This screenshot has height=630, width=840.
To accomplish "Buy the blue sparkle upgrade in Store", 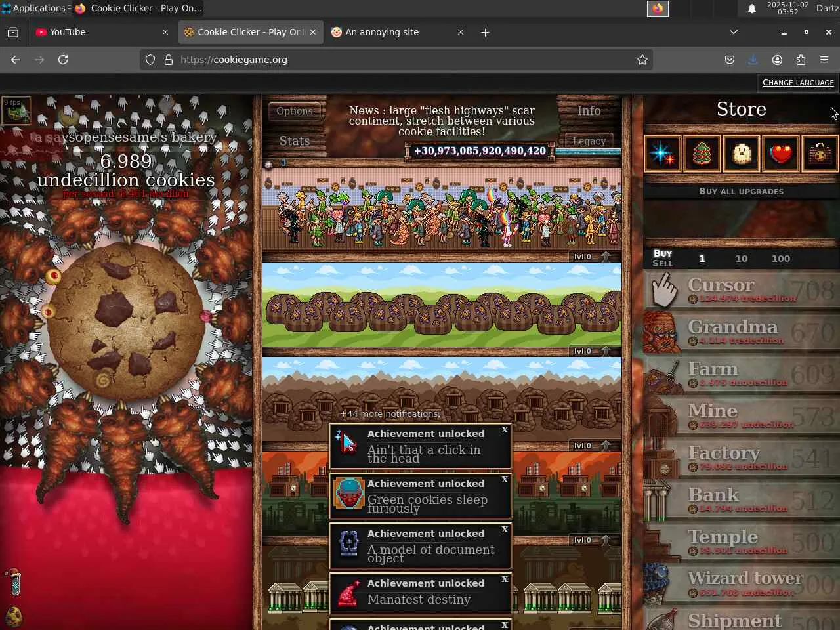I will click(x=663, y=154).
